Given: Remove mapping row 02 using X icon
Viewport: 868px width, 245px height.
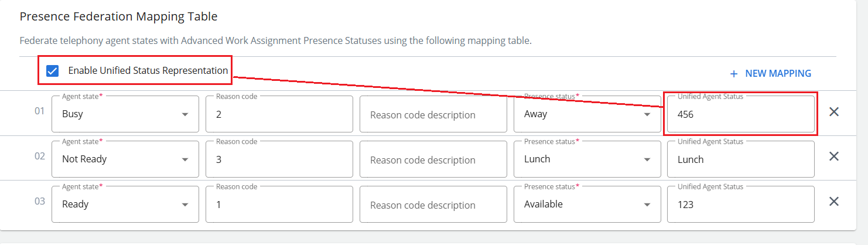Looking at the screenshot, I should (834, 156).
